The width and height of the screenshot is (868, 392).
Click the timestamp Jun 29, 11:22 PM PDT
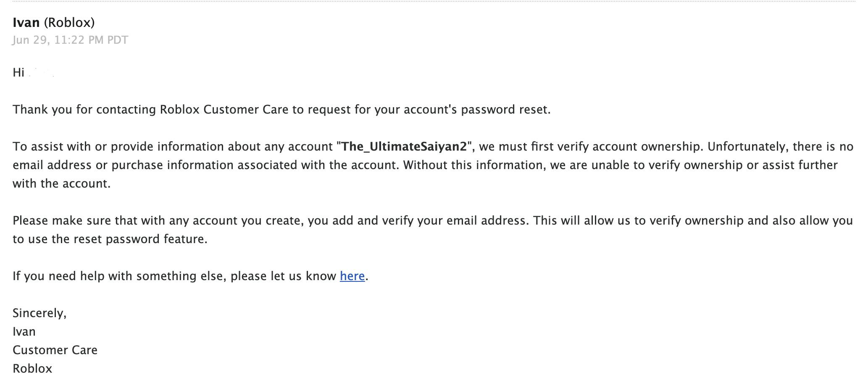(70, 40)
